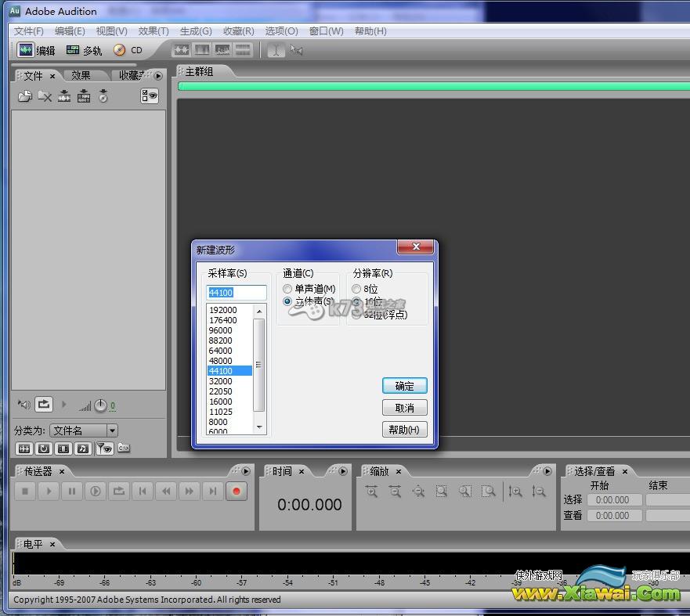690x616 pixels.
Task: Open the sort by file name dropdown
Action: pos(112,430)
